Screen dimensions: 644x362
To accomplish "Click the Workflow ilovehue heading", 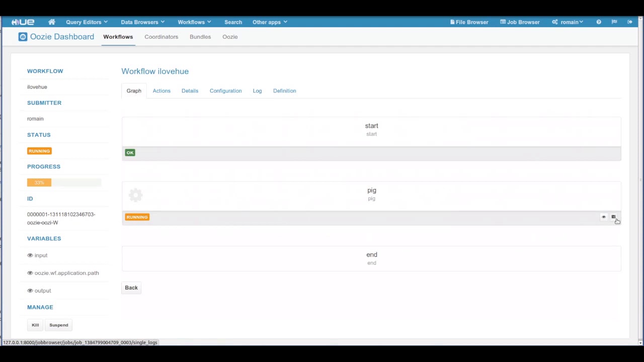I will click(155, 71).
